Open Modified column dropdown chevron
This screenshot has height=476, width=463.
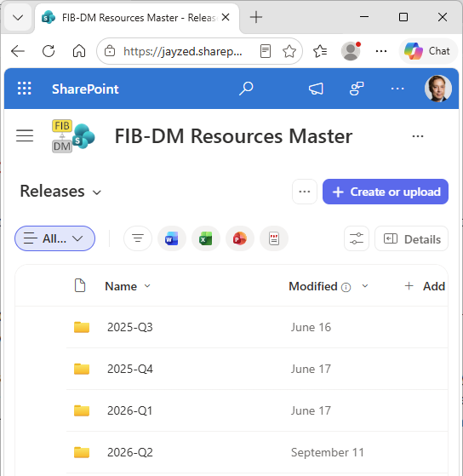point(365,286)
